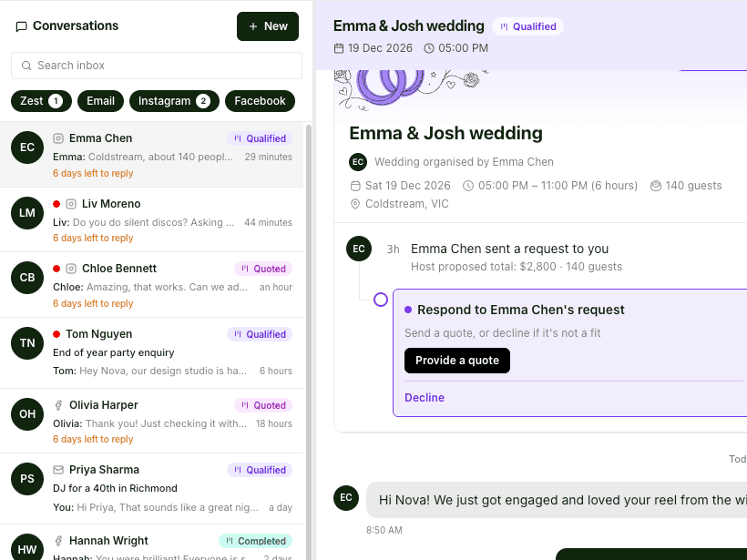
Task: Click the Search inbox field
Action: (157, 66)
